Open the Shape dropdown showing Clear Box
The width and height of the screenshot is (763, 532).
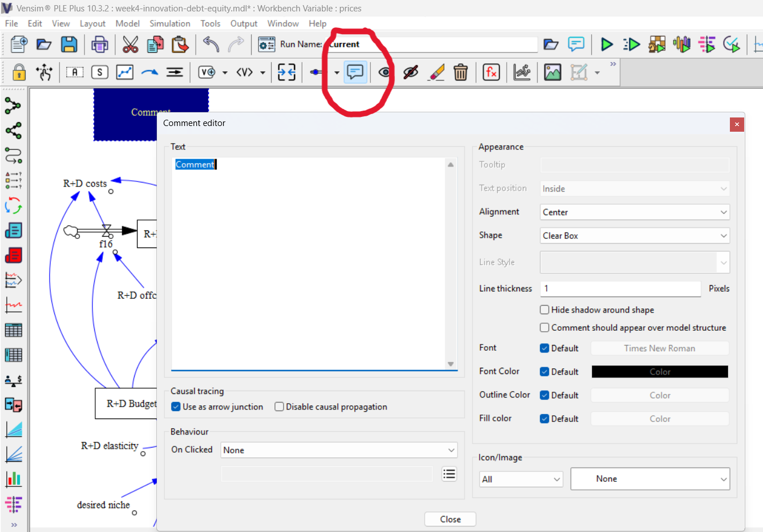pos(635,235)
